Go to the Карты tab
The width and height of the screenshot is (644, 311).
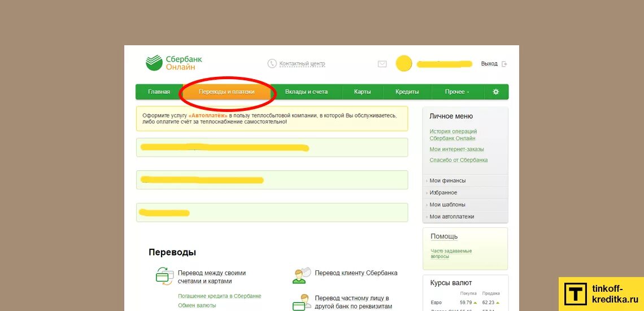click(x=362, y=92)
